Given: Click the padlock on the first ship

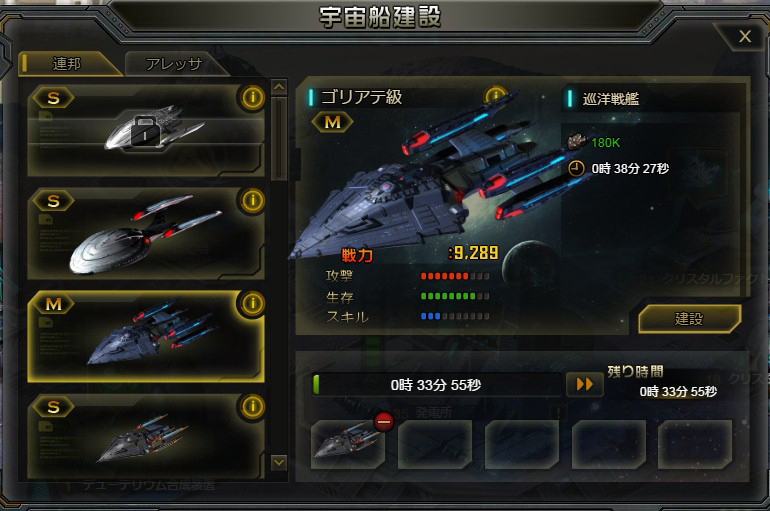Looking at the screenshot, I should click(x=145, y=132).
